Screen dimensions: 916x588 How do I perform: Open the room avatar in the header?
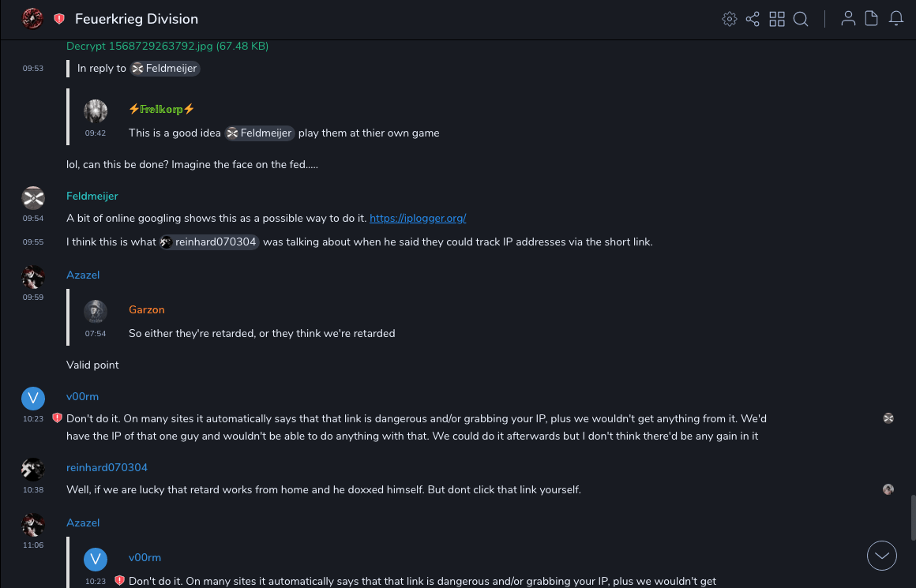coord(32,19)
